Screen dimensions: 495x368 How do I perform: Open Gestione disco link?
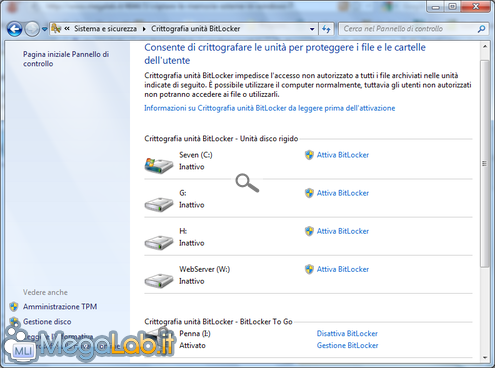[x=47, y=322]
